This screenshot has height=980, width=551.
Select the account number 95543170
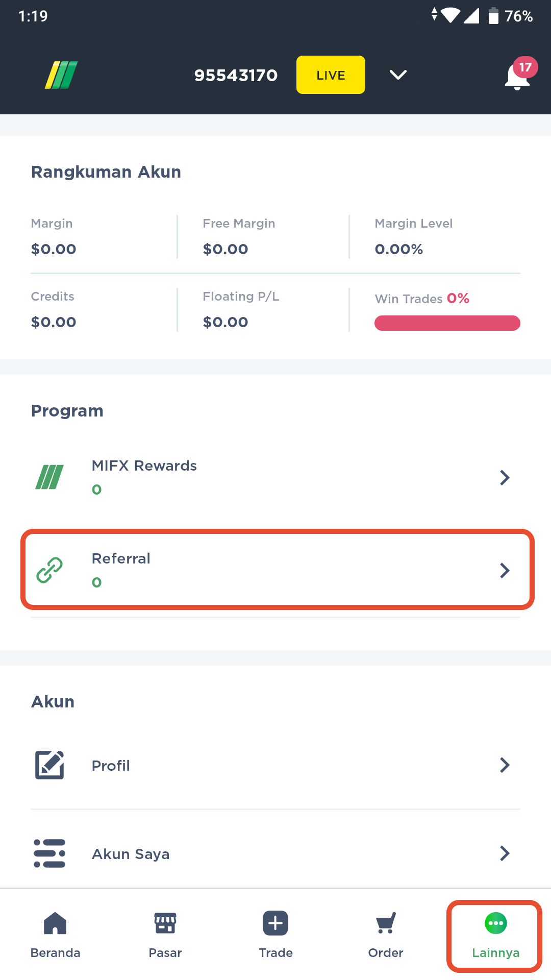(236, 75)
